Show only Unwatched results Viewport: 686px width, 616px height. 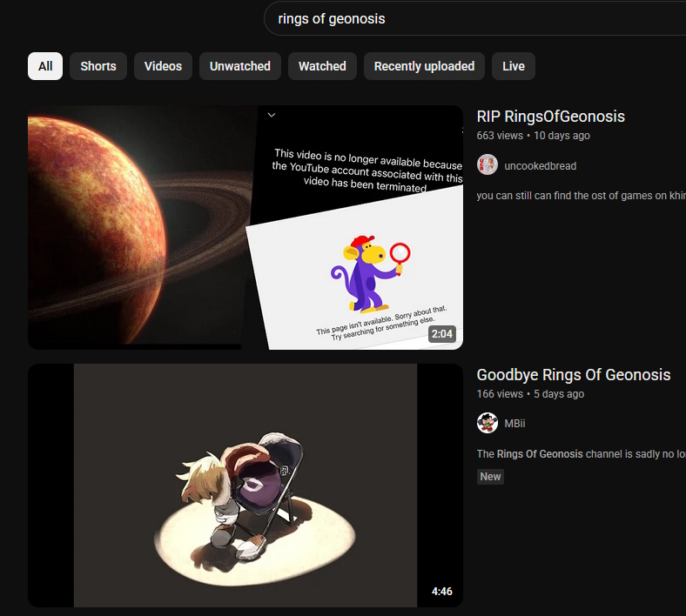click(x=239, y=66)
